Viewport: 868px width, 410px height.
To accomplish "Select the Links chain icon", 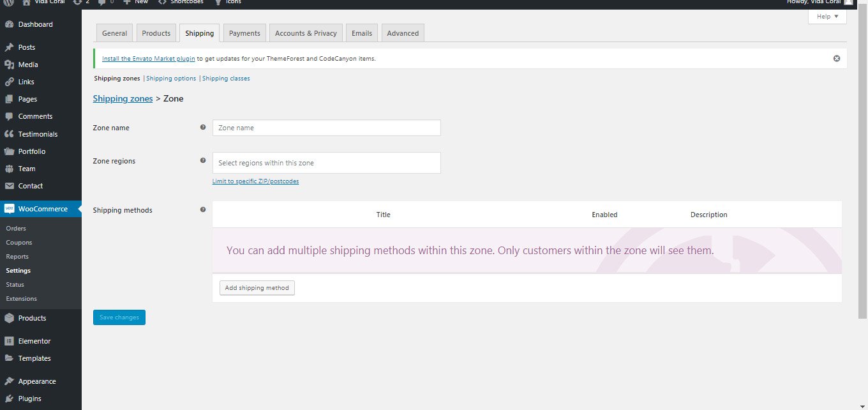I will (x=9, y=82).
